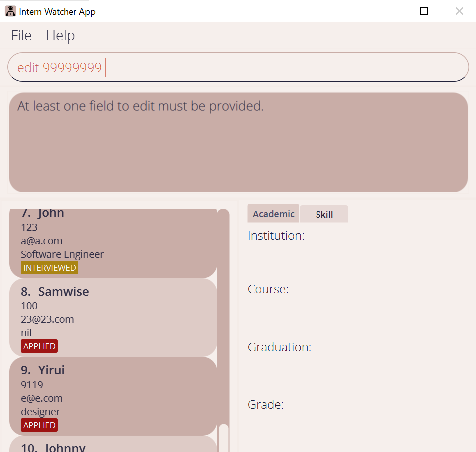The image size is (476, 452).
Task: Click the name '8. Samwise'
Action: tap(55, 291)
